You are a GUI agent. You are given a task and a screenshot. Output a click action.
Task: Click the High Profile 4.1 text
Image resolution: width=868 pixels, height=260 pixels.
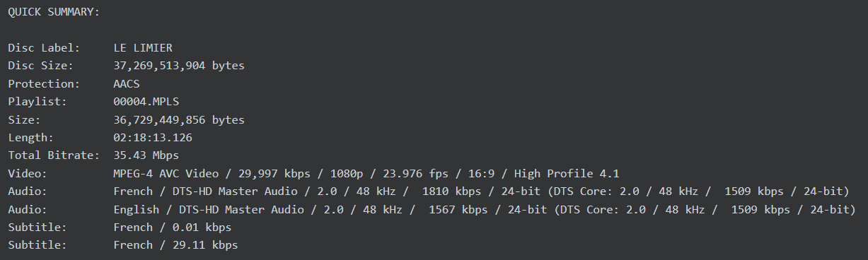click(x=567, y=173)
